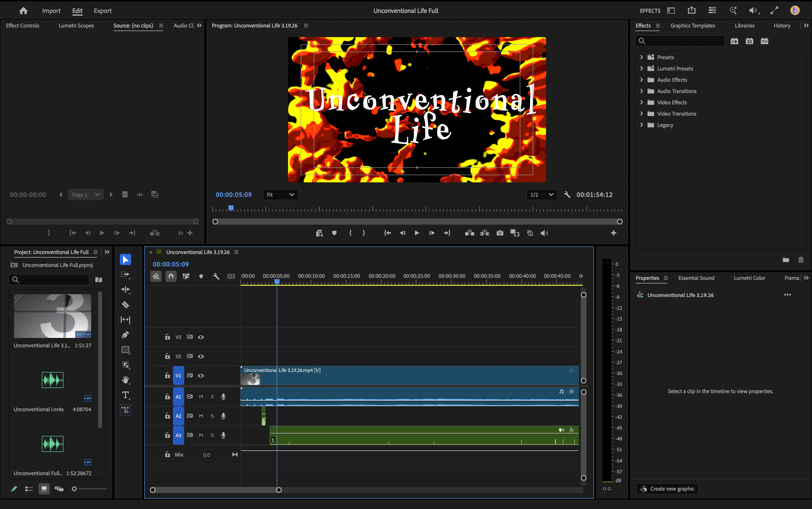This screenshot has width=812, height=509.
Task: Select the Track Select Forward tool
Action: pyautogui.click(x=125, y=274)
